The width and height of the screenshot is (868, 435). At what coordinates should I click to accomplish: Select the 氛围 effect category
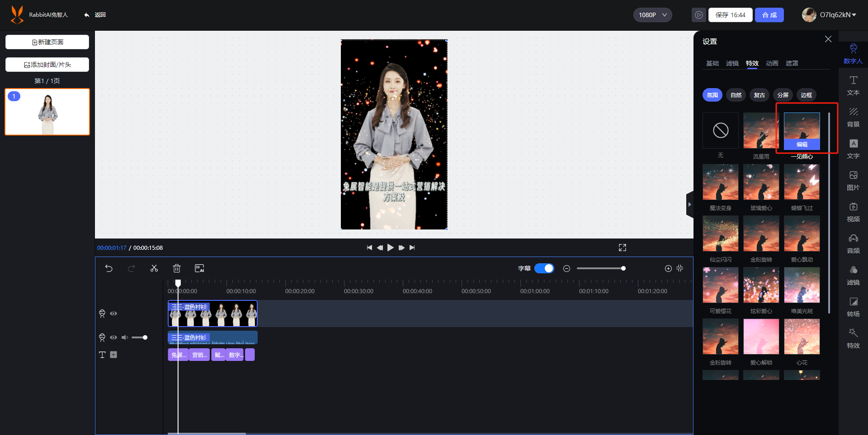[x=712, y=95]
